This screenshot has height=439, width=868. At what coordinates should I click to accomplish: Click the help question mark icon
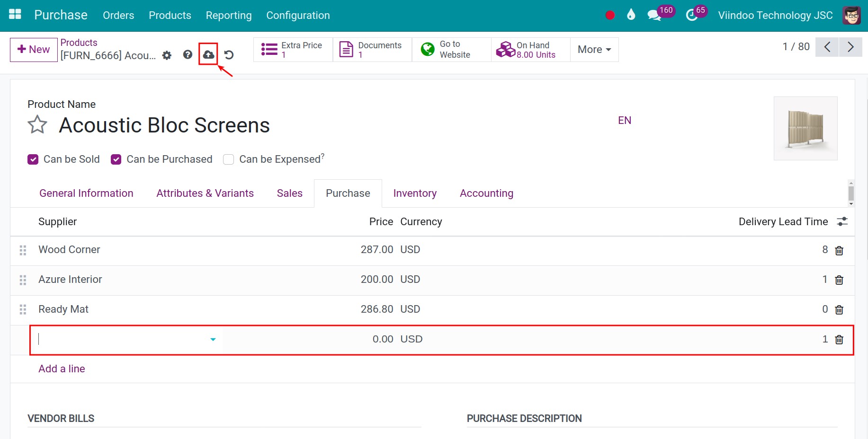(x=188, y=54)
